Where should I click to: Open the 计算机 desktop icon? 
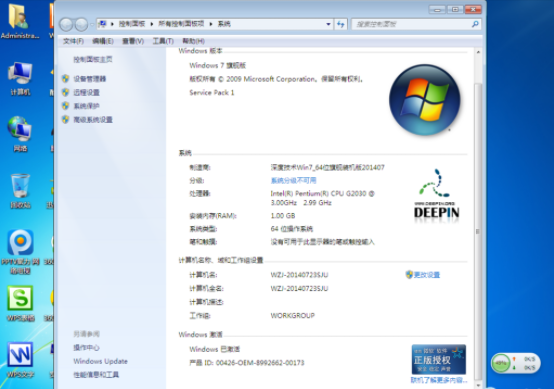(x=20, y=78)
